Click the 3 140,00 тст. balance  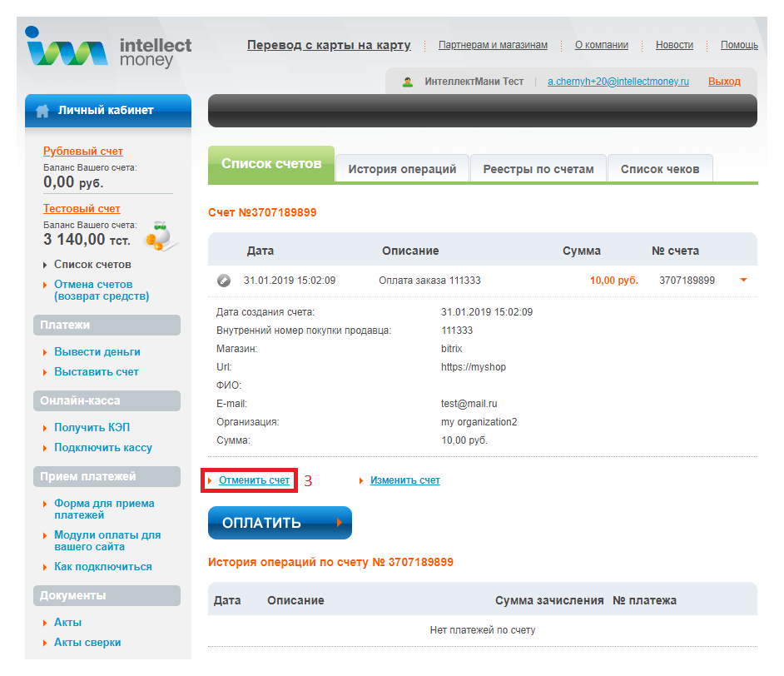pyautogui.click(x=87, y=240)
